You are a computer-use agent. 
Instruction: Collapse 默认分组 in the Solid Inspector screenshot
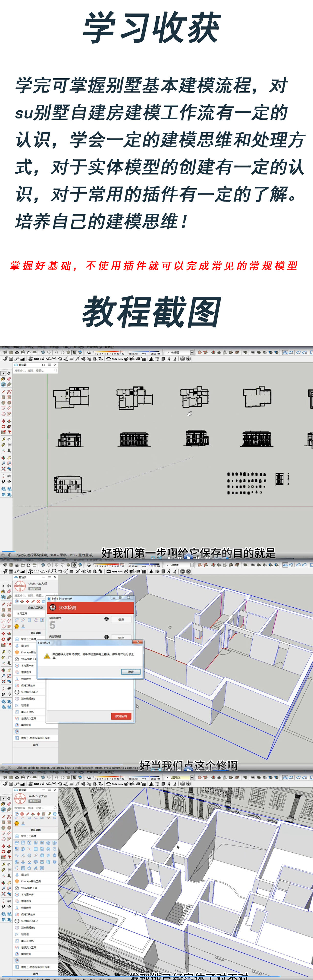coord(35,633)
